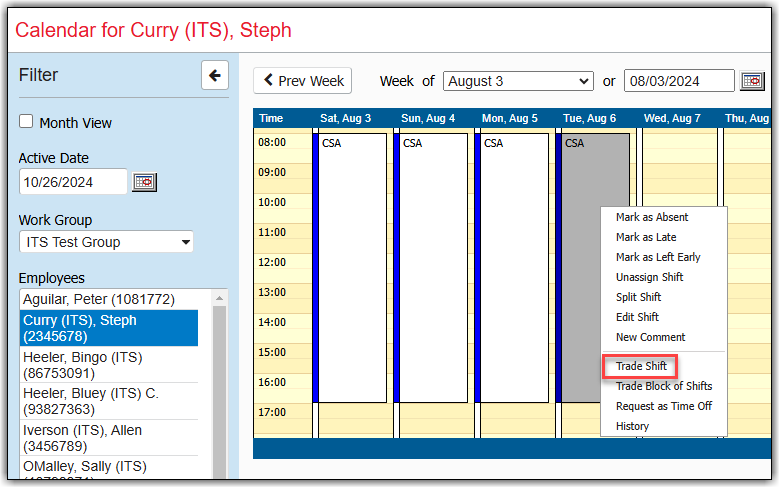Viewport: 780px width, 488px height.
Task: Go to Prev Week
Action: (x=304, y=81)
